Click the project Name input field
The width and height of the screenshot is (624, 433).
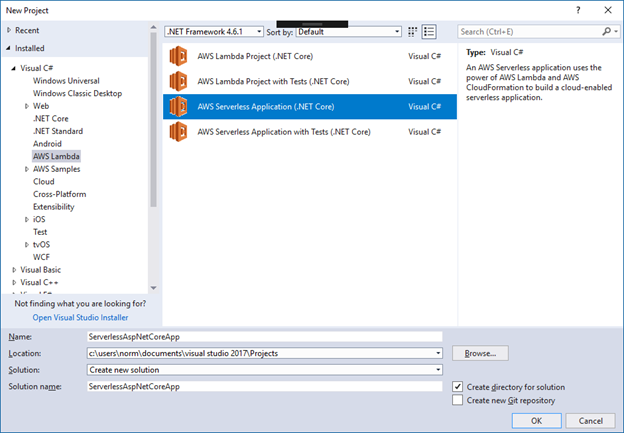click(265, 337)
